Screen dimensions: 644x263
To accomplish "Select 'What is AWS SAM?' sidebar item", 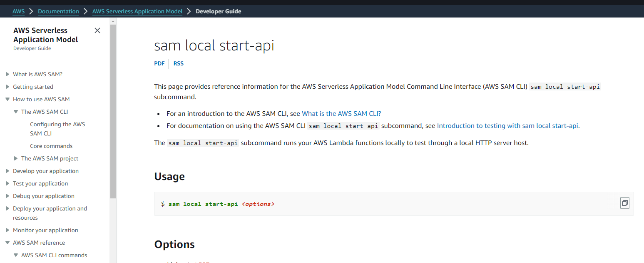I will click(x=37, y=74).
